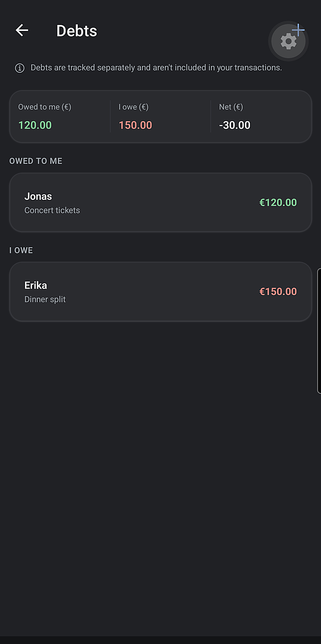
Task: Click the Net (€) label
Action: [x=231, y=107]
